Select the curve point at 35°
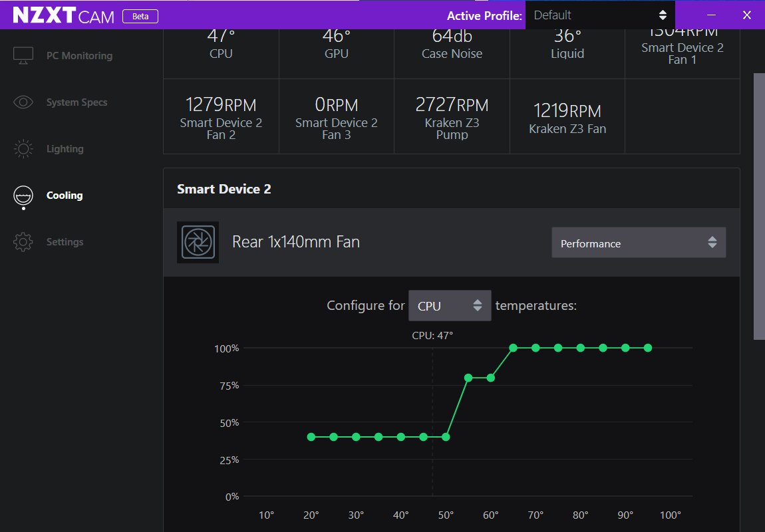The width and height of the screenshot is (765, 532). point(379,437)
